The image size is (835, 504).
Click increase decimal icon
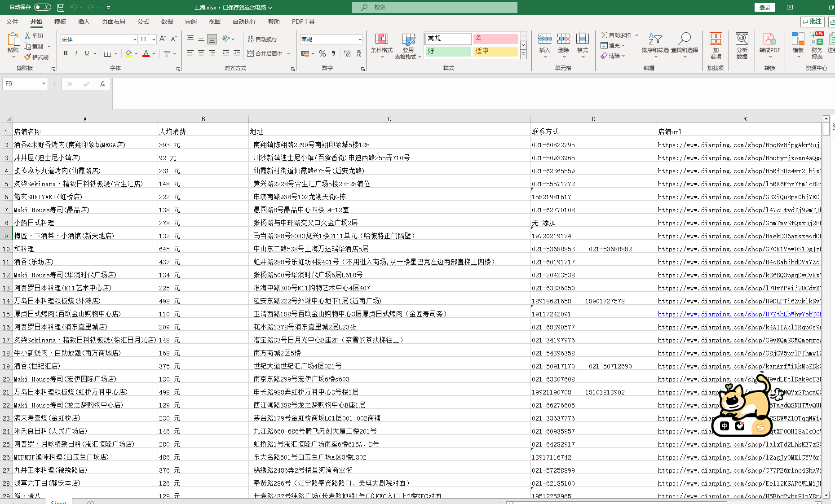(x=347, y=53)
